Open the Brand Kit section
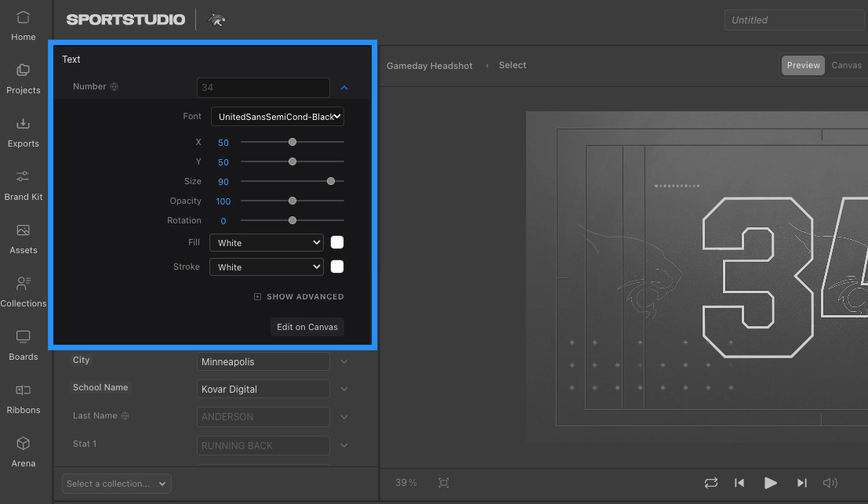The image size is (868, 504). (24, 186)
